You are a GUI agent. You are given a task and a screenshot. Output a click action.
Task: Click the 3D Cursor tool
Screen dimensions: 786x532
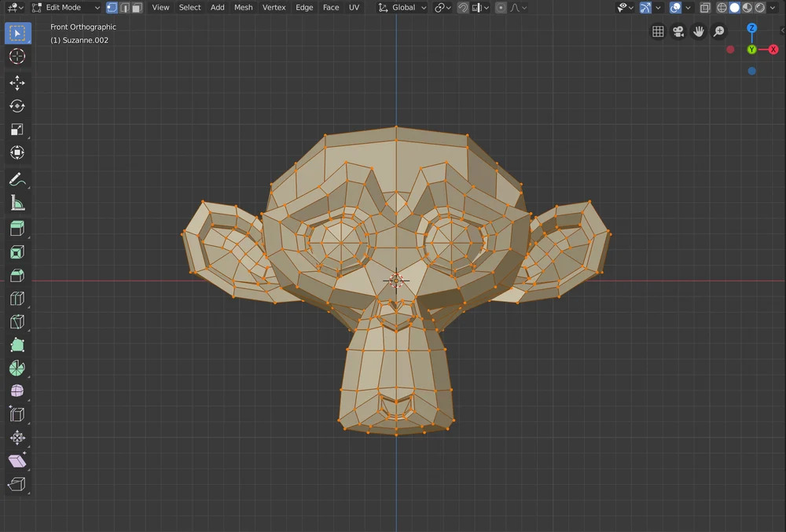point(17,57)
